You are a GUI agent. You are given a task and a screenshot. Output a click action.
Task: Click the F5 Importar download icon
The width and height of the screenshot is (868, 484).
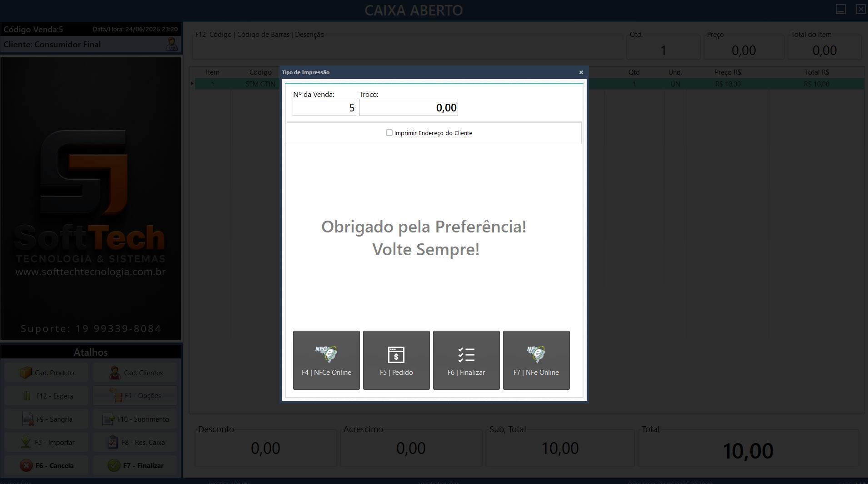[26, 442]
